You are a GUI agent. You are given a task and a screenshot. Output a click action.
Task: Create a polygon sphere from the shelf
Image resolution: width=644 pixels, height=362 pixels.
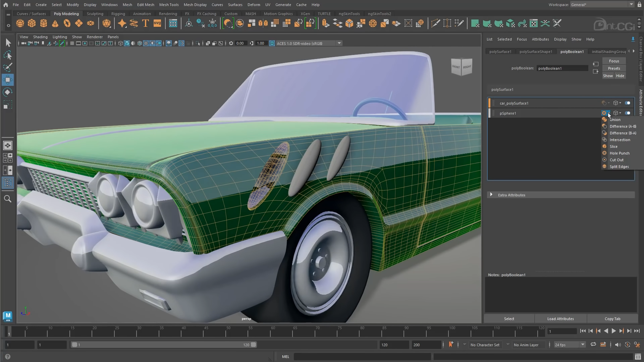pos(20,23)
